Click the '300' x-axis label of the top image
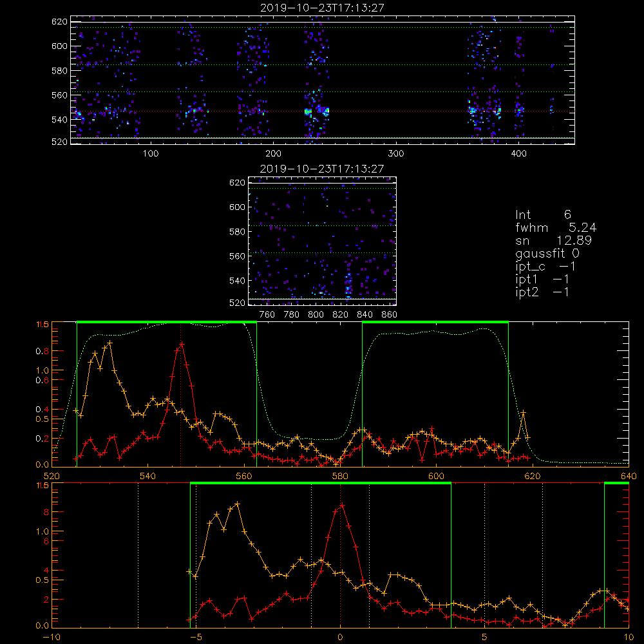 coord(396,154)
